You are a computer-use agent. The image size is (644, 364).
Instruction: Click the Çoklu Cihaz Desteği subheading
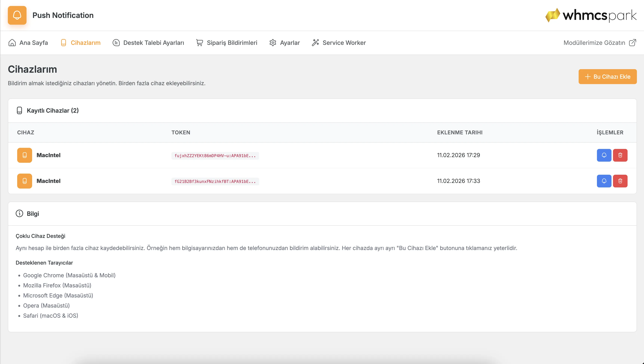pos(41,236)
